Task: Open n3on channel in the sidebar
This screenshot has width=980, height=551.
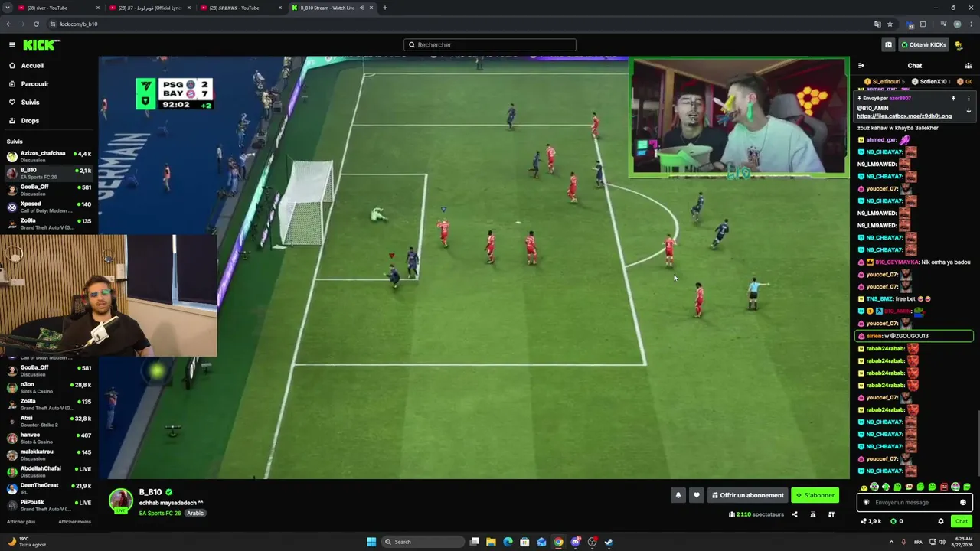Action: point(49,387)
